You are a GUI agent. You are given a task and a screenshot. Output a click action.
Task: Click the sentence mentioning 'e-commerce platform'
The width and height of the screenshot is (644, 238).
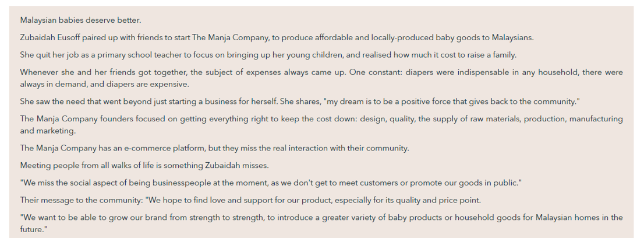click(214, 148)
